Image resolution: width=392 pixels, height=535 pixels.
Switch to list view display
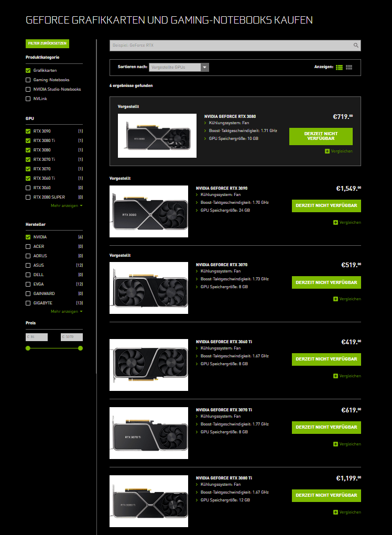339,67
